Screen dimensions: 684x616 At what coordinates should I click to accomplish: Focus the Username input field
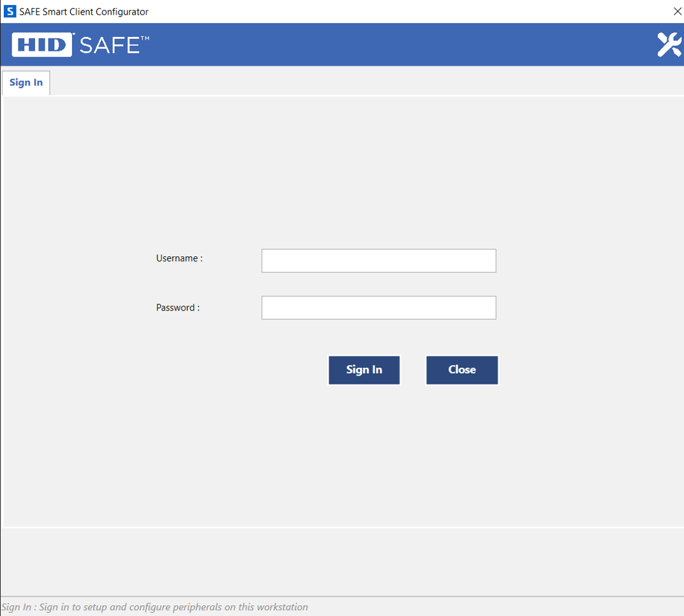pos(378,261)
